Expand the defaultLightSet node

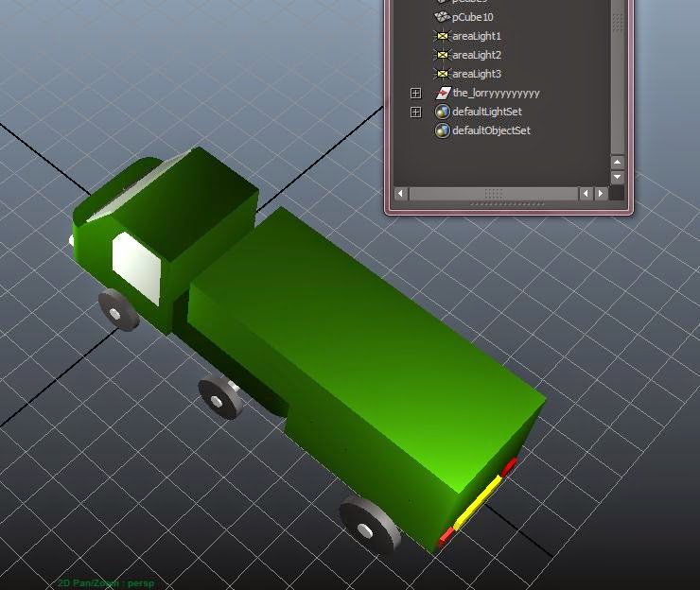tap(415, 112)
